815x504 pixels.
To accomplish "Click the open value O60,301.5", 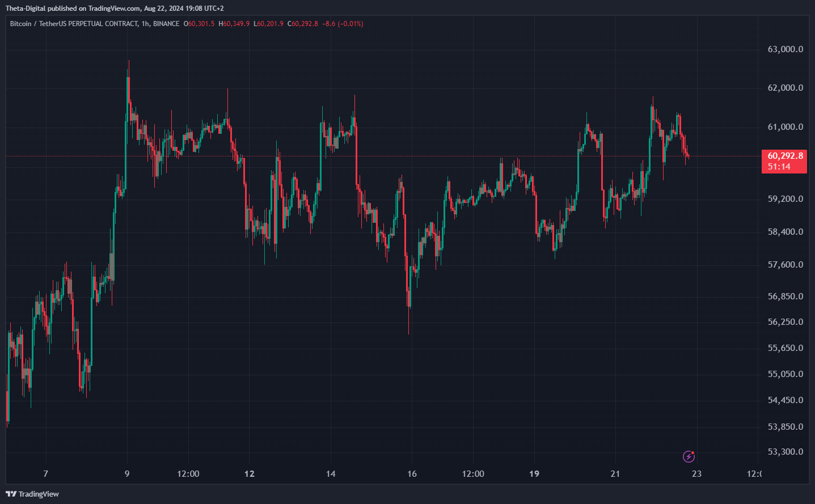I will [199, 24].
